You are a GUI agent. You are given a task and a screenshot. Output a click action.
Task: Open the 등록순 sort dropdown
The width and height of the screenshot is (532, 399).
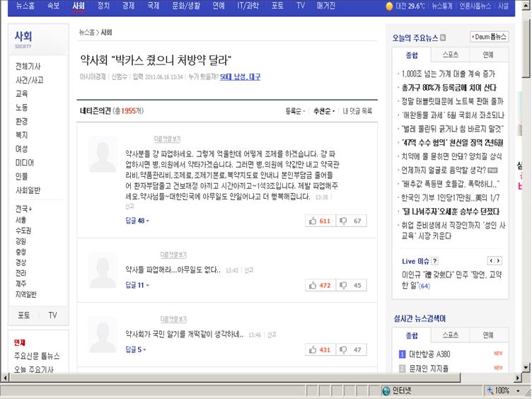[296, 111]
